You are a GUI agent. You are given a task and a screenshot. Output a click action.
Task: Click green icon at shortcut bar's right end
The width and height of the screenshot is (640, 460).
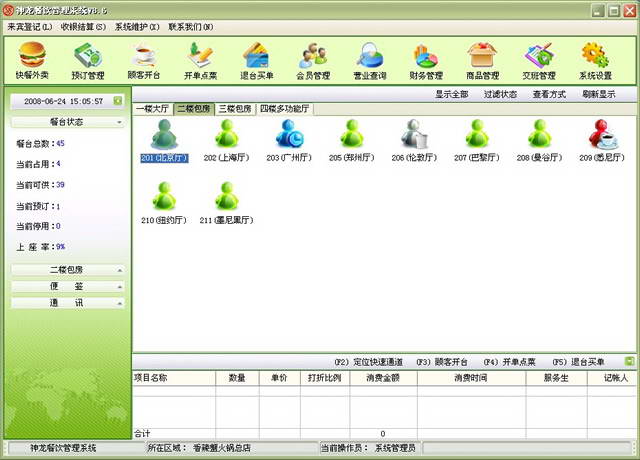629,361
